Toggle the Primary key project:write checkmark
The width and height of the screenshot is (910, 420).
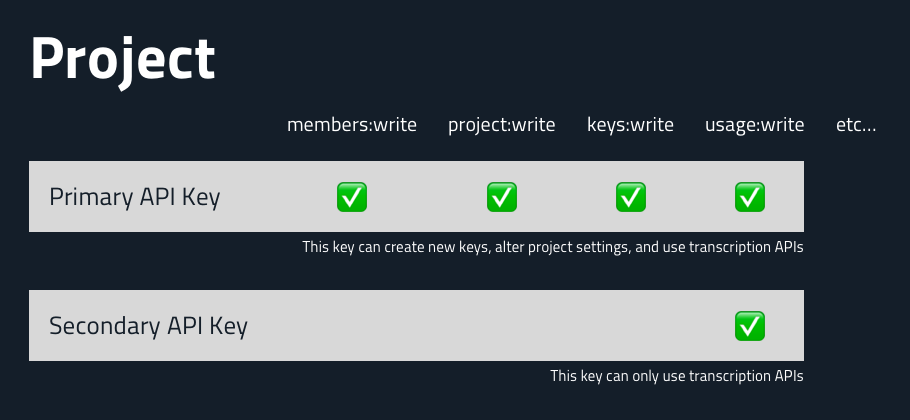coord(501,197)
